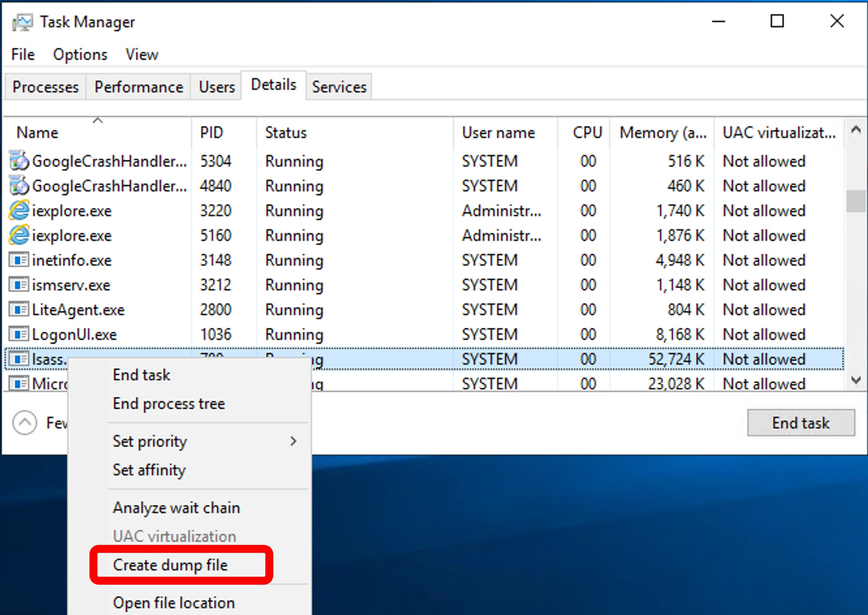Switch to the Services tab

[x=339, y=87]
